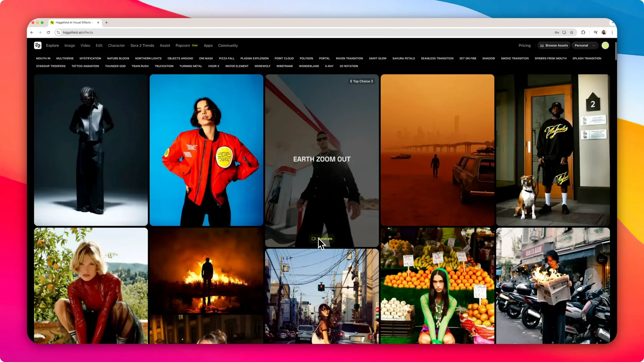Open a new browser tab with the plus icon
The image size is (644, 362).
pos(107,22)
